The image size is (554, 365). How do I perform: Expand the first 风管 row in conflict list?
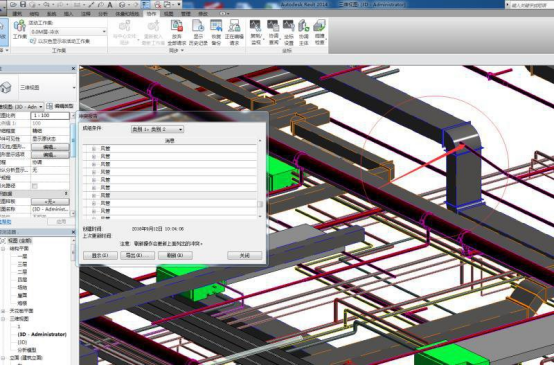tap(94, 148)
